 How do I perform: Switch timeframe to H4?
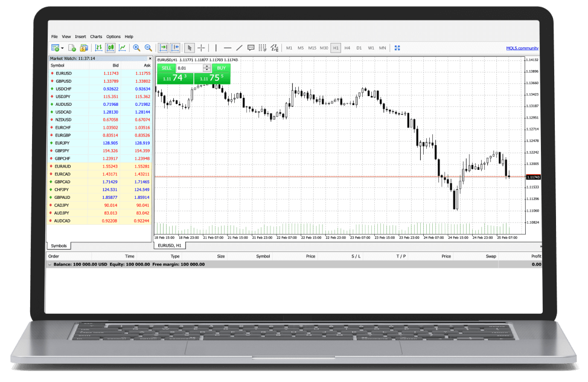click(x=347, y=48)
